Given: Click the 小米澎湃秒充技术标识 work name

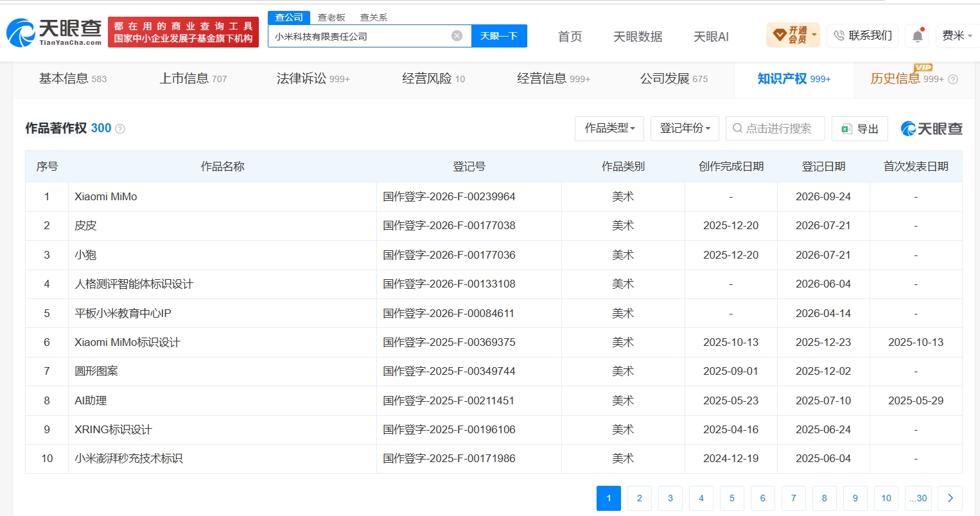Looking at the screenshot, I should (x=128, y=459).
